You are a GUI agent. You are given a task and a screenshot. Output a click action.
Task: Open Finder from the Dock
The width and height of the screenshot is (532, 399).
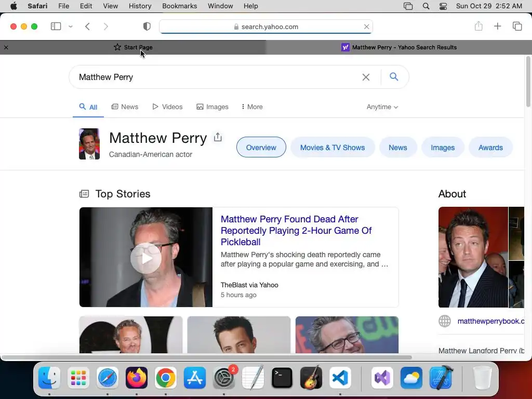pyautogui.click(x=49, y=378)
